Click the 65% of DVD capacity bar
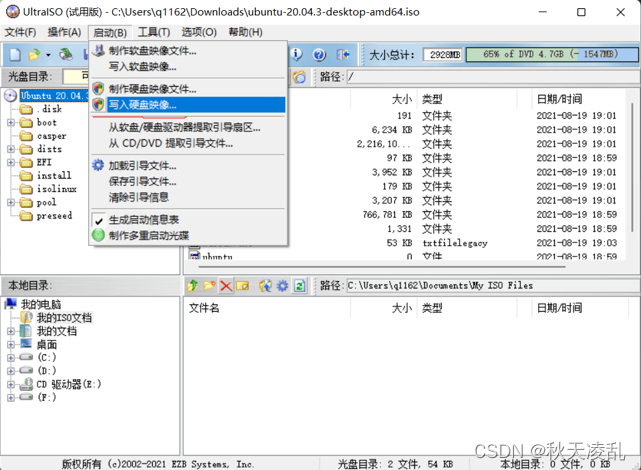The height and width of the screenshot is (470, 641). pyautogui.click(x=552, y=54)
